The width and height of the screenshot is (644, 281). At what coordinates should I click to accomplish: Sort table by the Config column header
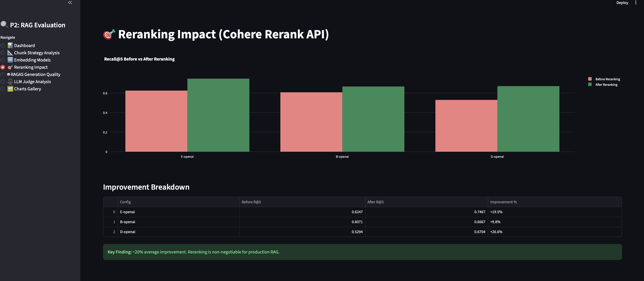pos(178,202)
